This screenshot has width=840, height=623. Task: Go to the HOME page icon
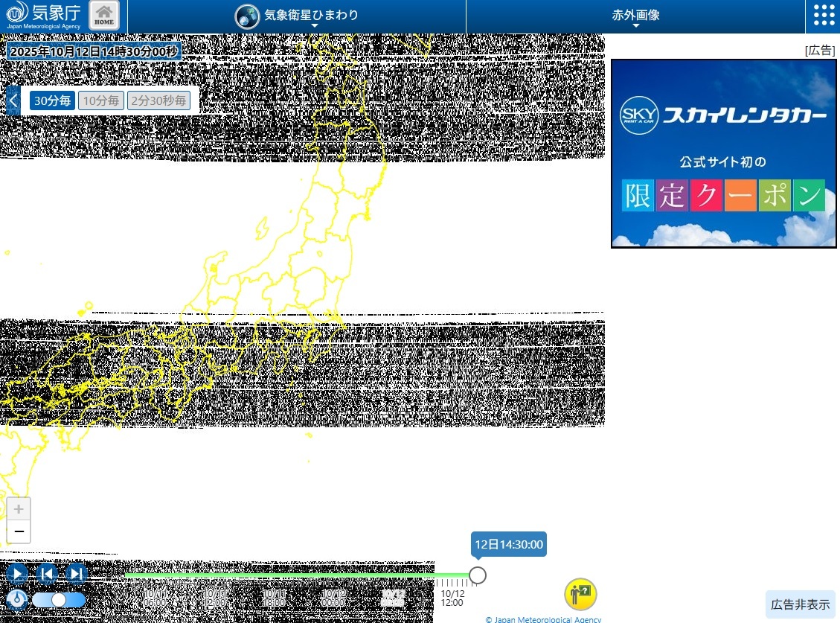[x=104, y=16]
